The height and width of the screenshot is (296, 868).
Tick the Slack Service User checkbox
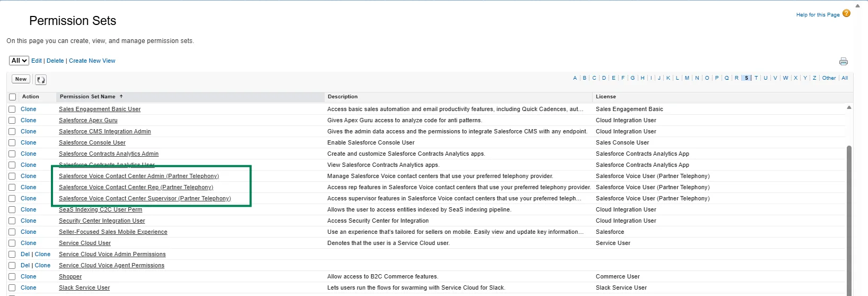pyautogui.click(x=12, y=287)
